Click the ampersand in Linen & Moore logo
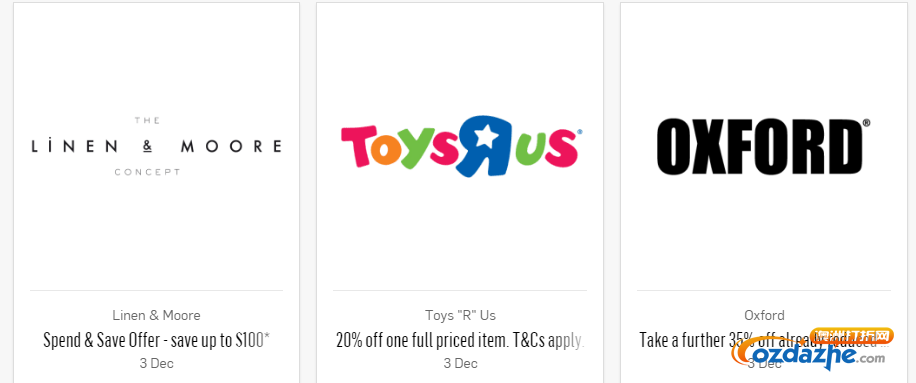 pyautogui.click(x=148, y=147)
